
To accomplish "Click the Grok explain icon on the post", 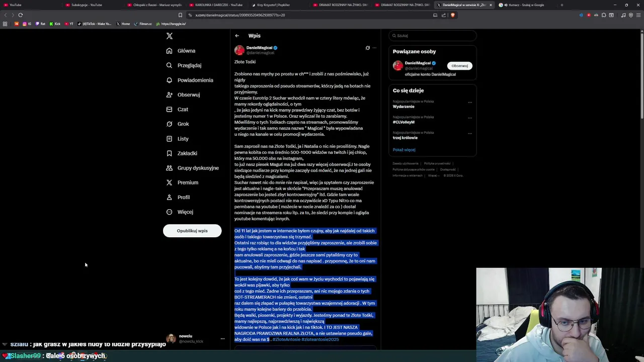I will point(368,48).
